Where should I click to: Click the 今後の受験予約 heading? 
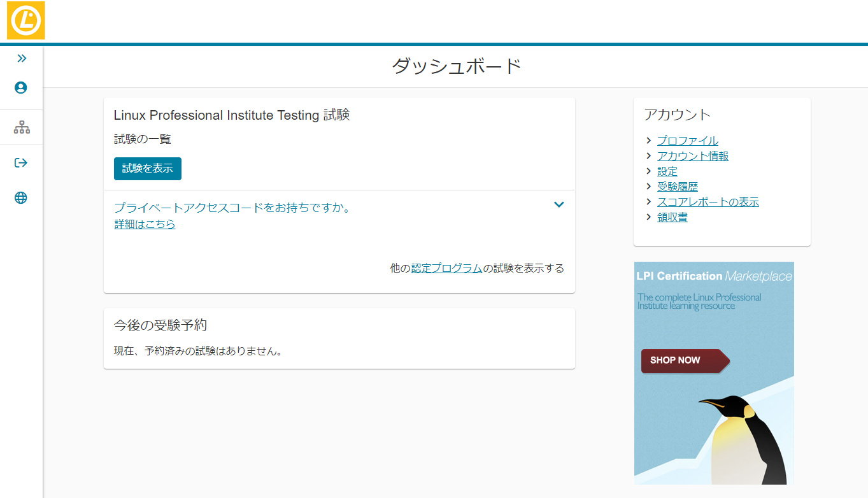pos(160,325)
